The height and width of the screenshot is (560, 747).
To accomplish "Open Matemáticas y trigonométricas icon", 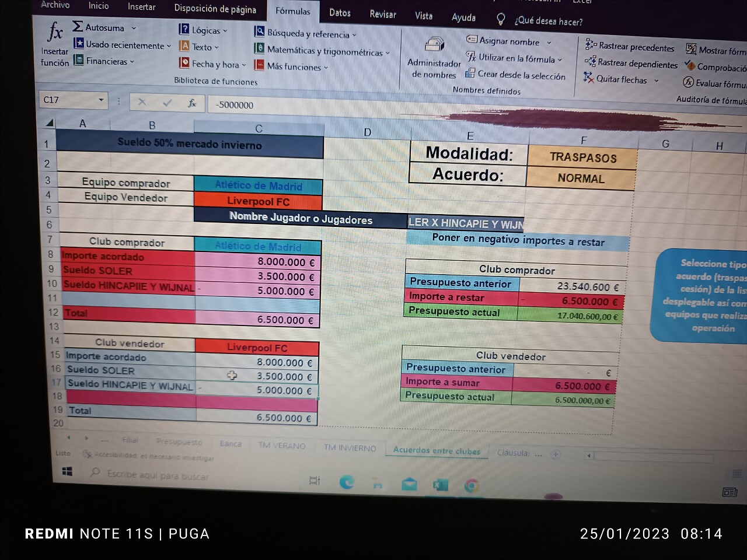I will (x=260, y=49).
